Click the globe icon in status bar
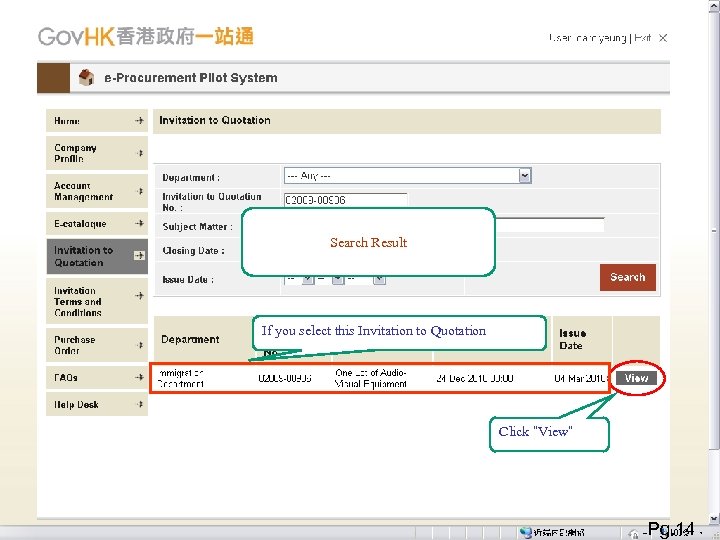The height and width of the screenshot is (540, 720). 525,533
